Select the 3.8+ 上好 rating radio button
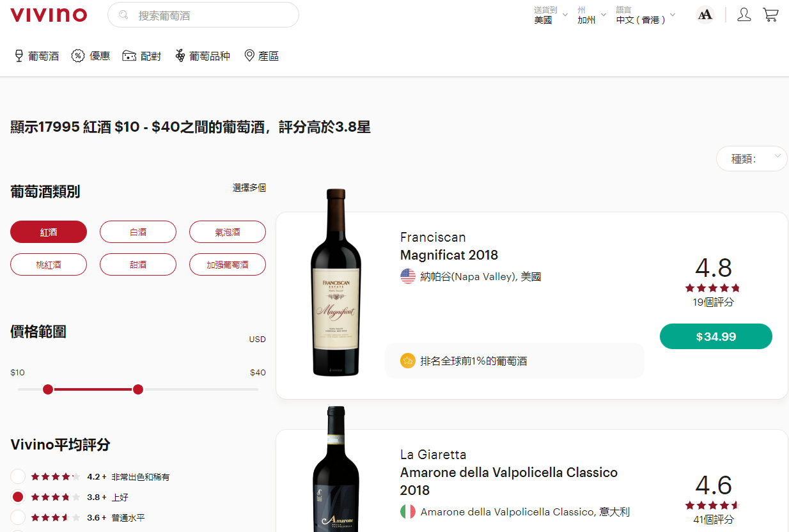The width and height of the screenshot is (789, 532). pyautogui.click(x=18, y=497)
